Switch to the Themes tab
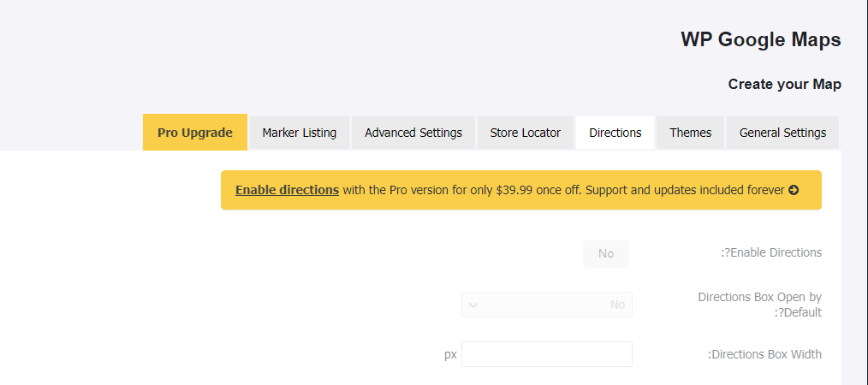 [x=690, y=133]
